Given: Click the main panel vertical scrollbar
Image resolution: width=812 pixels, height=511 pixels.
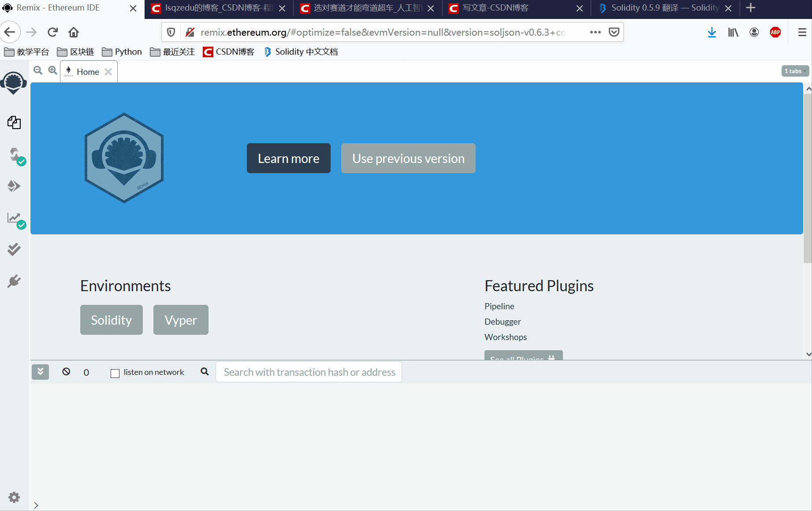Looking at the screenshot, I should [x=808, y=178].
